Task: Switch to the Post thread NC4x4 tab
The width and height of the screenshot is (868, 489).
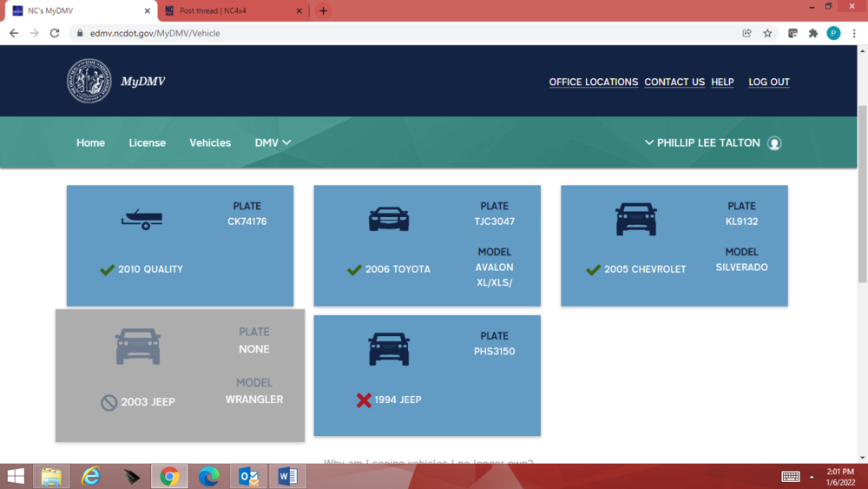Action: (230, 11)
